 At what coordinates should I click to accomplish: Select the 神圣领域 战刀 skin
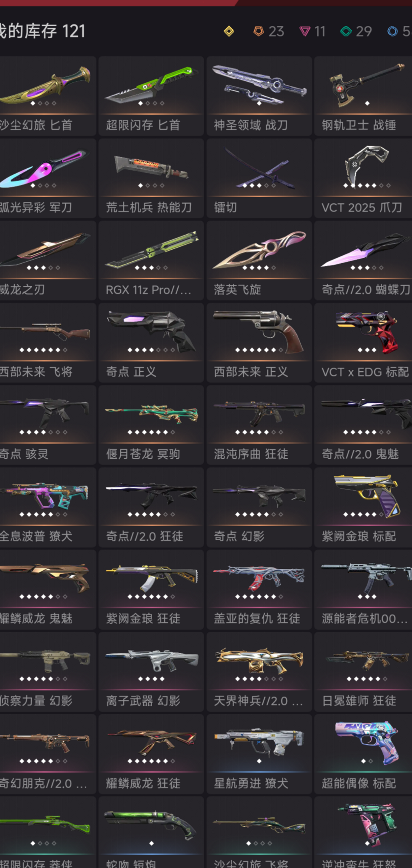259,96
